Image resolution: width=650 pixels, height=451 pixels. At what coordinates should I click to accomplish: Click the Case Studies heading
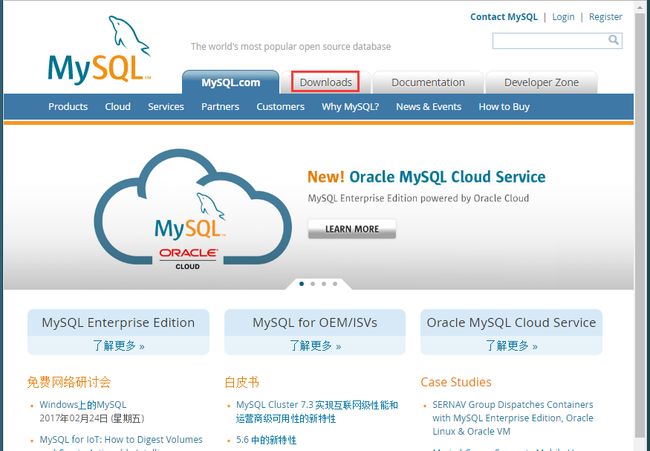click(x=456, y=382)
